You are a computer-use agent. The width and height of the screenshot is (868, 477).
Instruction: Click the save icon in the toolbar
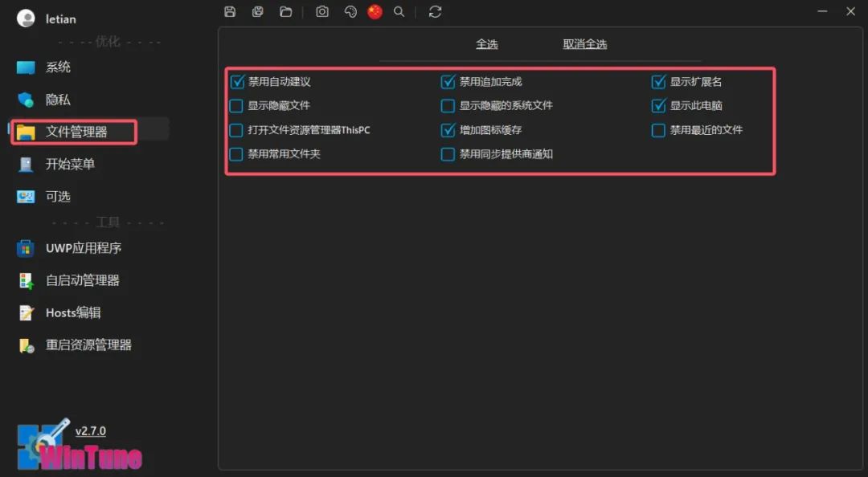230,12
